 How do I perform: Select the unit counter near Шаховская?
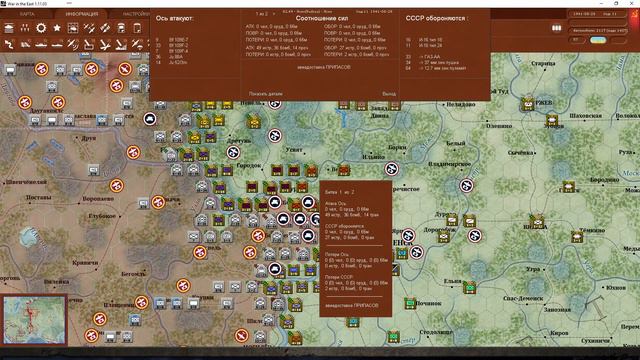[552, 120]
